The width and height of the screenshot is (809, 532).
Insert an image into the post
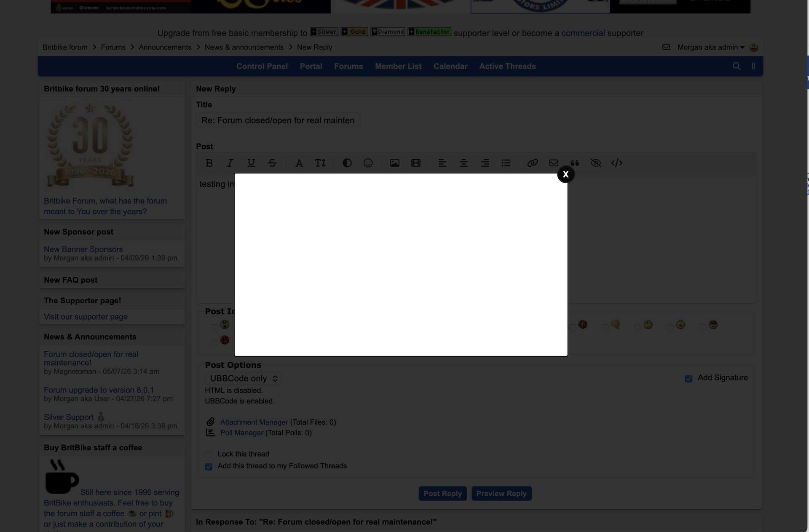(x=394, y=163)
